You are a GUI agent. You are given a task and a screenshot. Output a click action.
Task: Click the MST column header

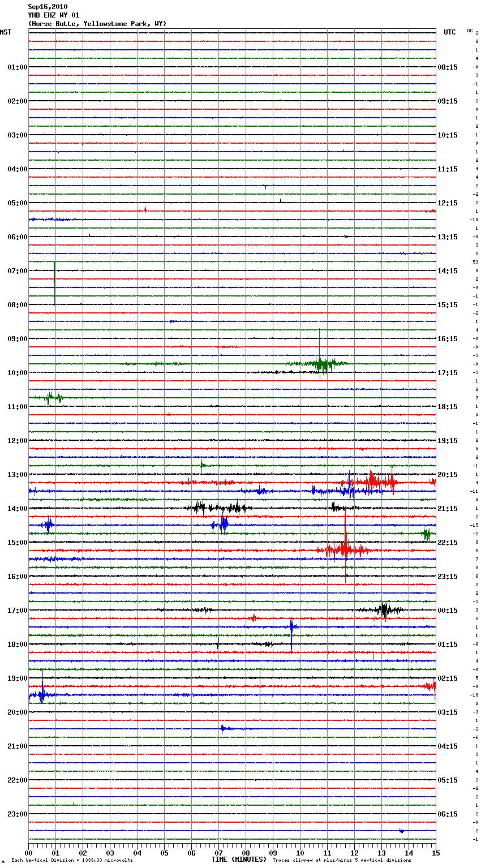pos(6,32)
